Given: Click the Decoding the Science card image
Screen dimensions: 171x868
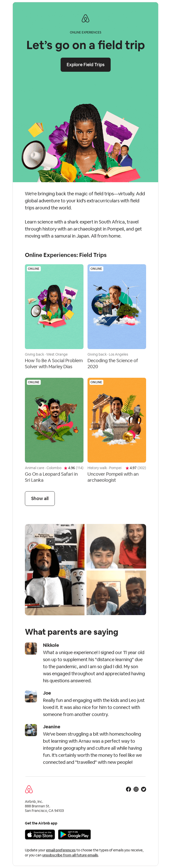Looking at the screenshot, I should tap(116, 306).
